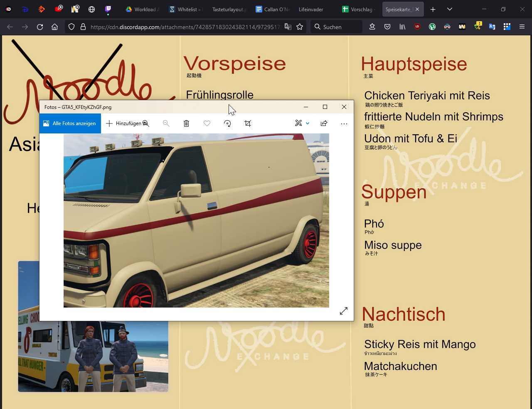Image resolution: width=532 pixels, height=409 pixels.
Task: Go forward in Firefox
Action: tap(25, 27)
